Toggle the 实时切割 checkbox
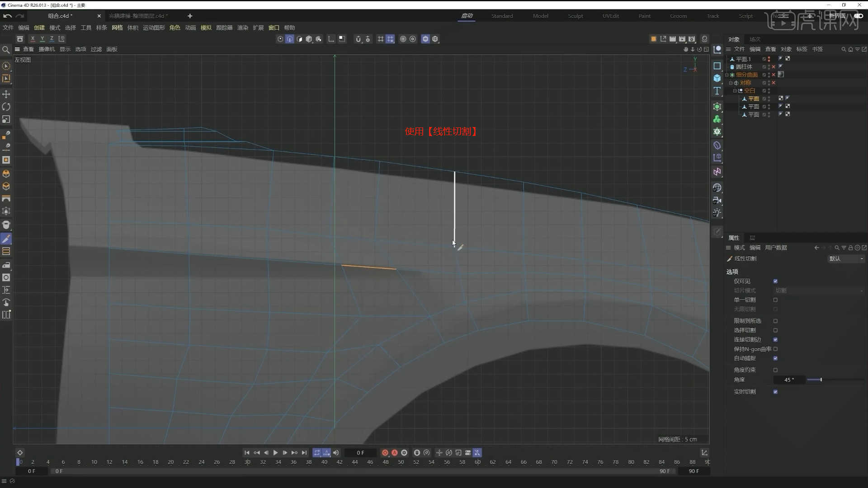This screenshot has width=868, height=488. [x=775, y=392]
